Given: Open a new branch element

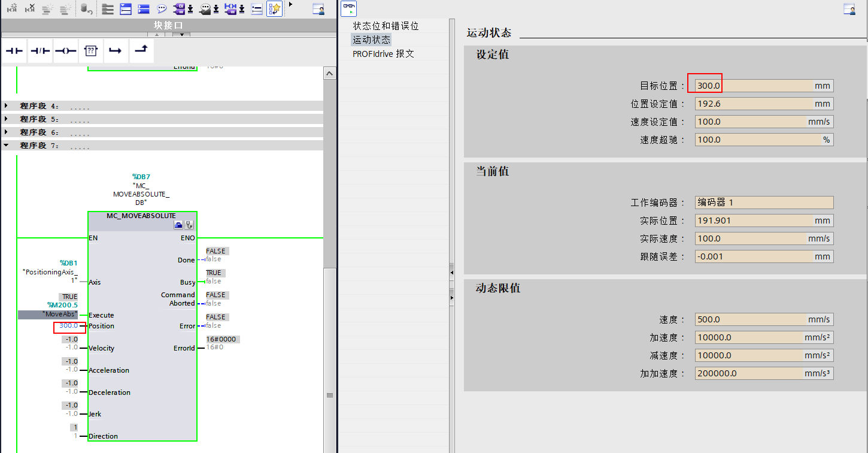Looking at the screenshot, I should tap(116, 51).
